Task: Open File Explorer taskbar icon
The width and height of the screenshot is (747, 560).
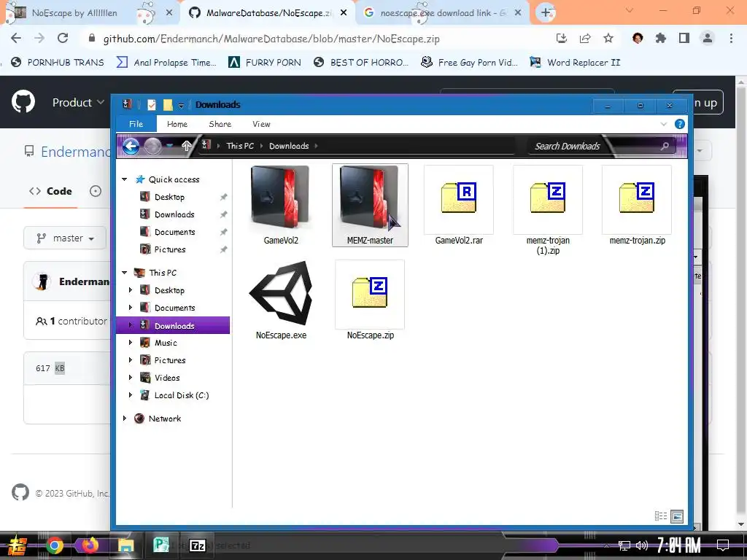Action: (x=125, y=545)
